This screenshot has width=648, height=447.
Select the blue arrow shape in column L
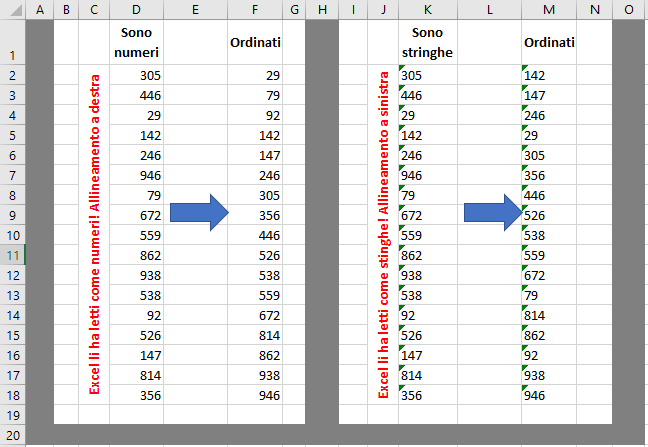coord(493,214)
